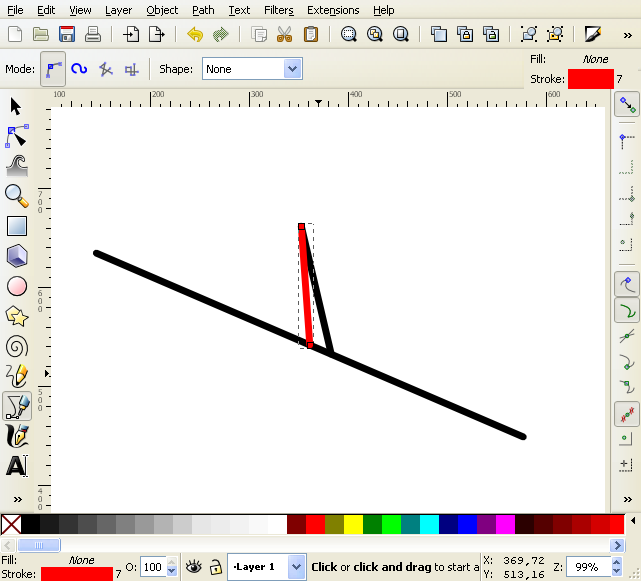Screen dimensions: 641x581
Task: Open the File menu
Action: point(15,10)
